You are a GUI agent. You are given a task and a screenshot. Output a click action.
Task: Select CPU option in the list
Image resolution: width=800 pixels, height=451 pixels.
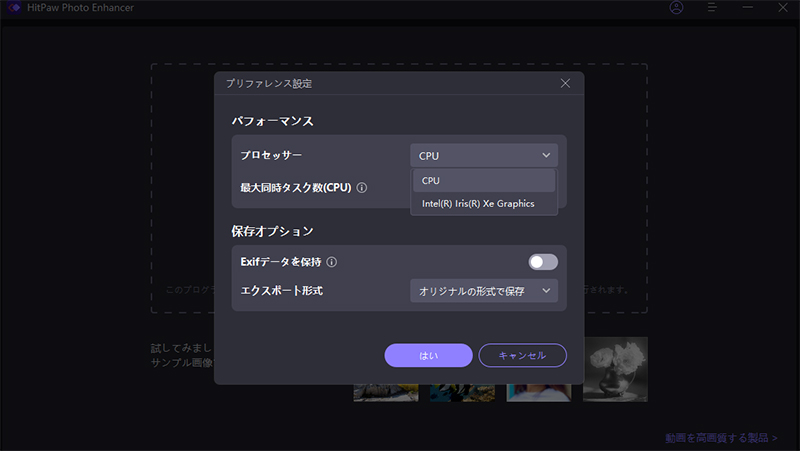coord(484,181)
